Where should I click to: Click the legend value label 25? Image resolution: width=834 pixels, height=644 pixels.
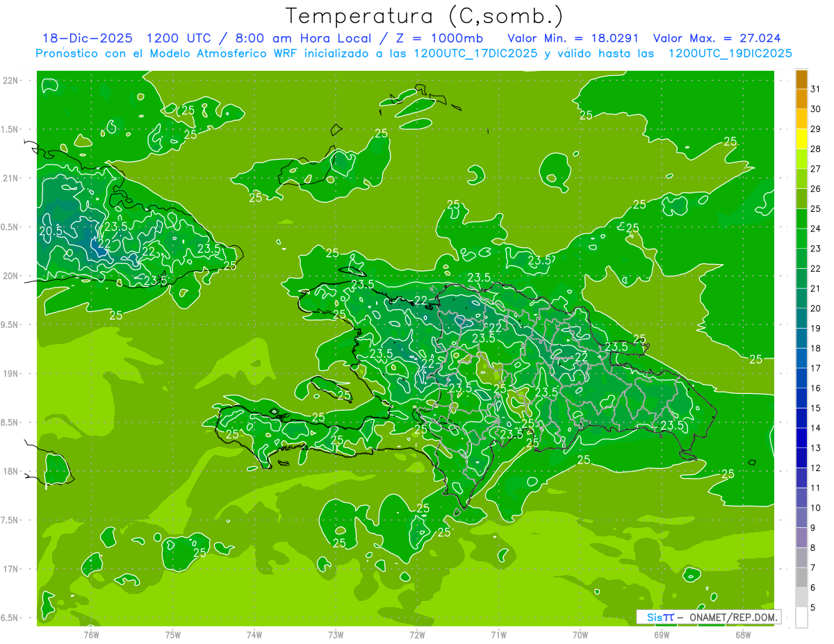[x=816, y=208]
